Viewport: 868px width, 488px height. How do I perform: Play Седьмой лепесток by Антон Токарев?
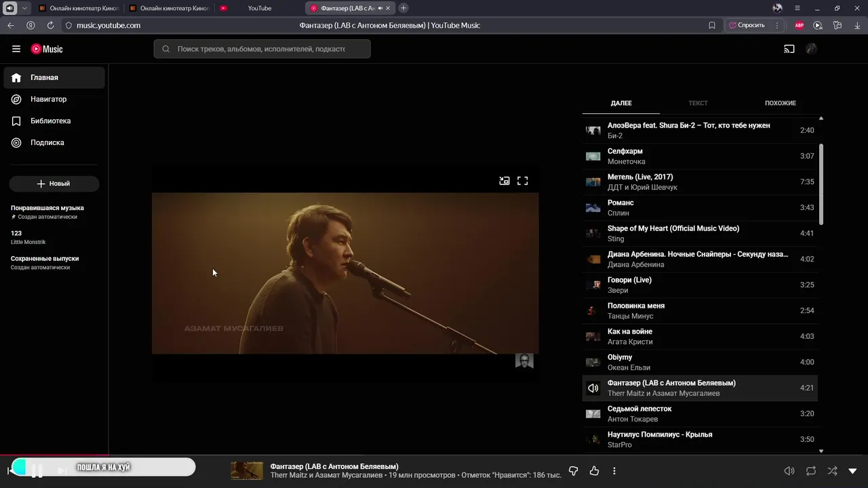coord(700,413)
